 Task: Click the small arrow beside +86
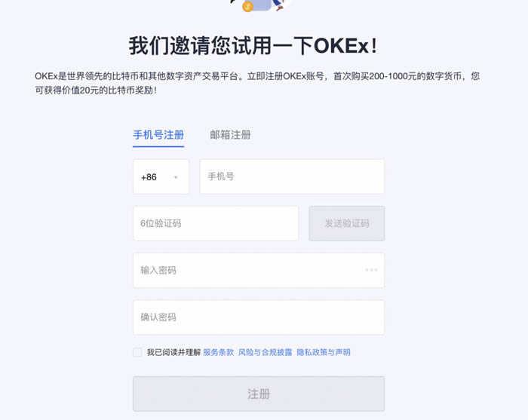tap(176, 177)
